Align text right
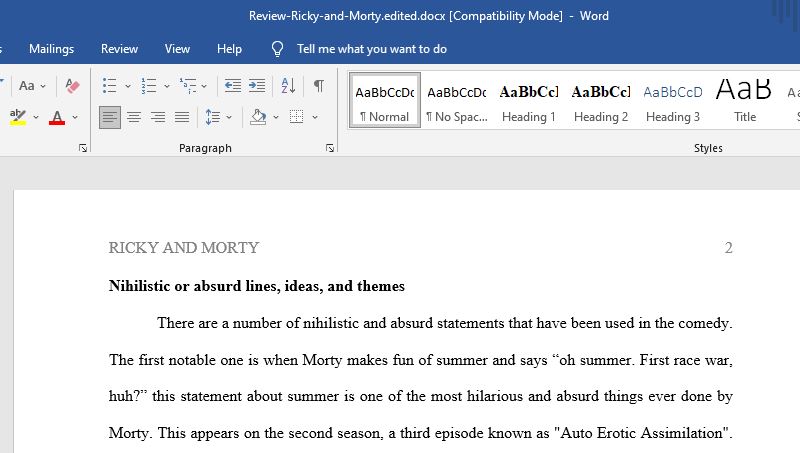 point(158,117)
